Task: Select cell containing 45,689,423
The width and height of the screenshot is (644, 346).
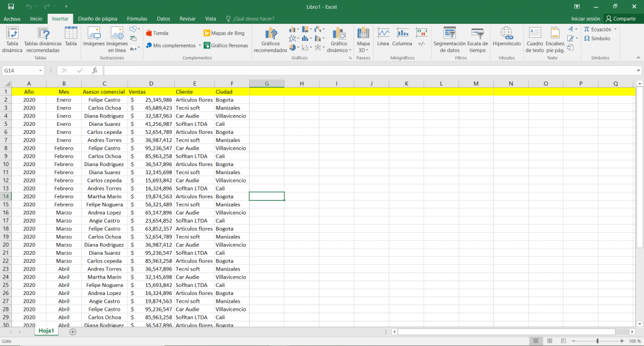Action: click(x=151, y=108)
